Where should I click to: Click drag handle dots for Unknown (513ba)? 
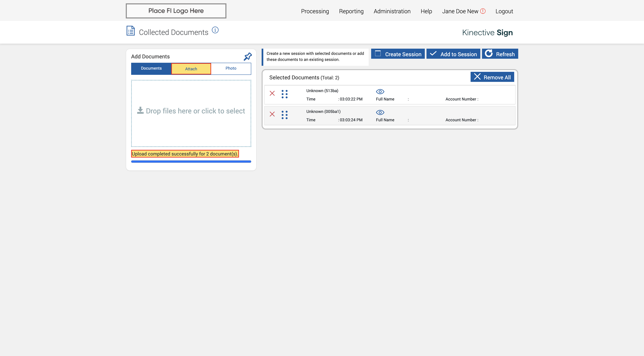tap(284, 94)
